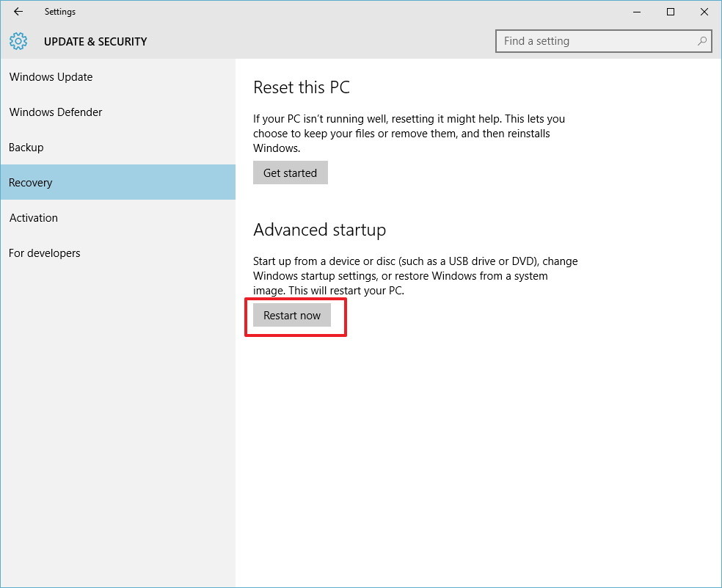Open Windows Update from the sidebar
The image size is (722, 588).
(x=51, y=76)
